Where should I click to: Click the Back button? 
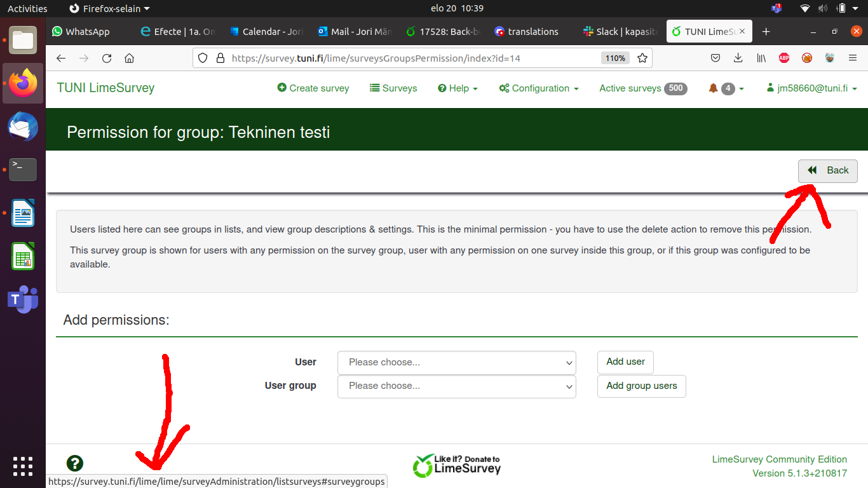tap(828, 170)
